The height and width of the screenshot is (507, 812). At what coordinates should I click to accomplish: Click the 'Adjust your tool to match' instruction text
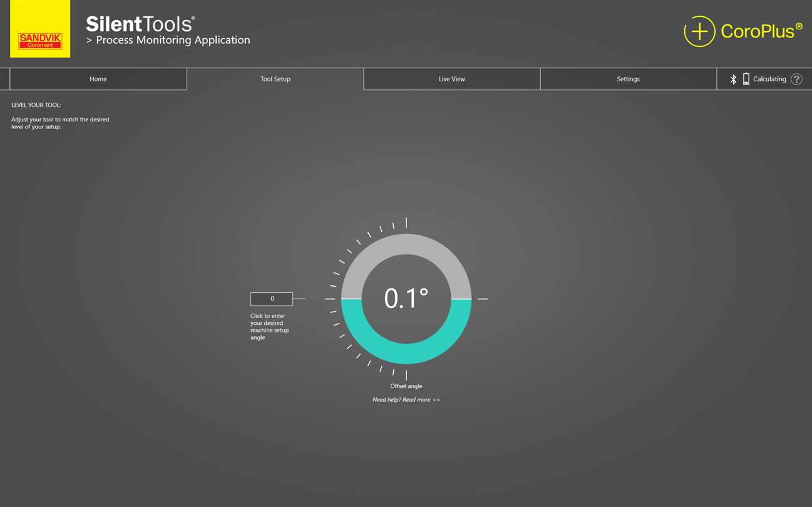tap(60, 123)
